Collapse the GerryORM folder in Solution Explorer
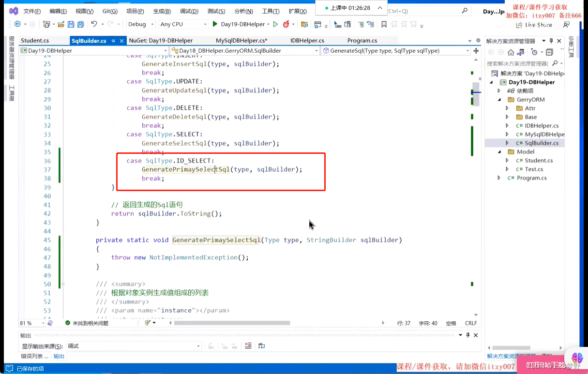This screenshot has width=588, height=374. pos(499,99)
